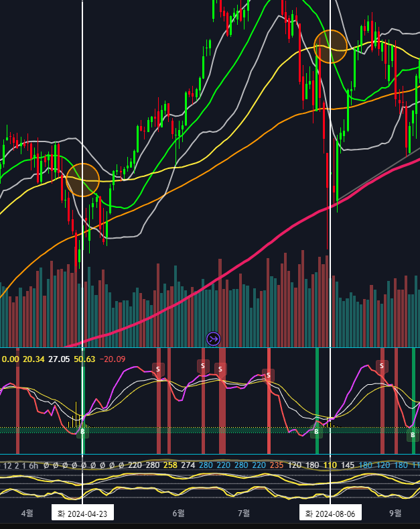Viewport: 420px width, 529px height.
Task: Click the 6월 label on time axis
Action: 178,514
